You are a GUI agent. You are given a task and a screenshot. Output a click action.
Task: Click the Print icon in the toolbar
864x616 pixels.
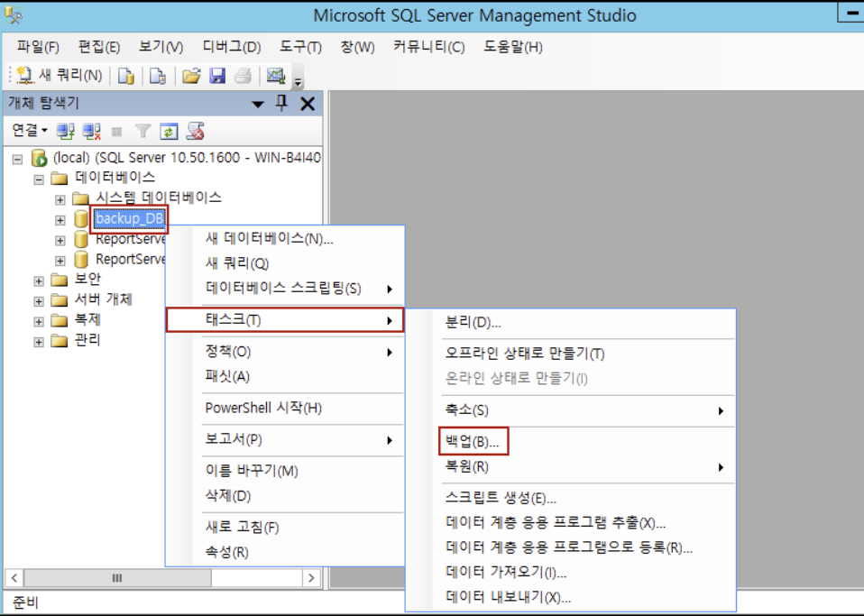tap(243, 76)
